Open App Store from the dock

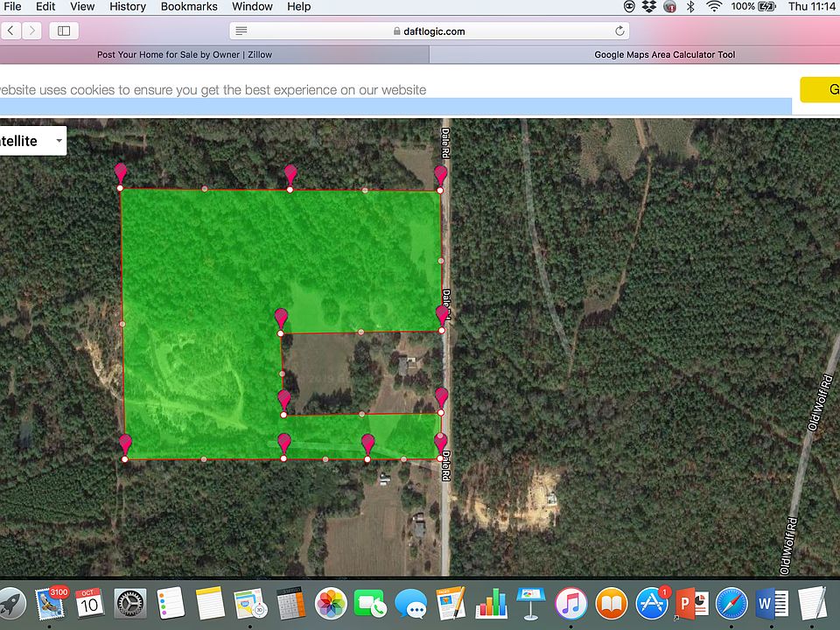pyautogui.click(x=651, y=604)
